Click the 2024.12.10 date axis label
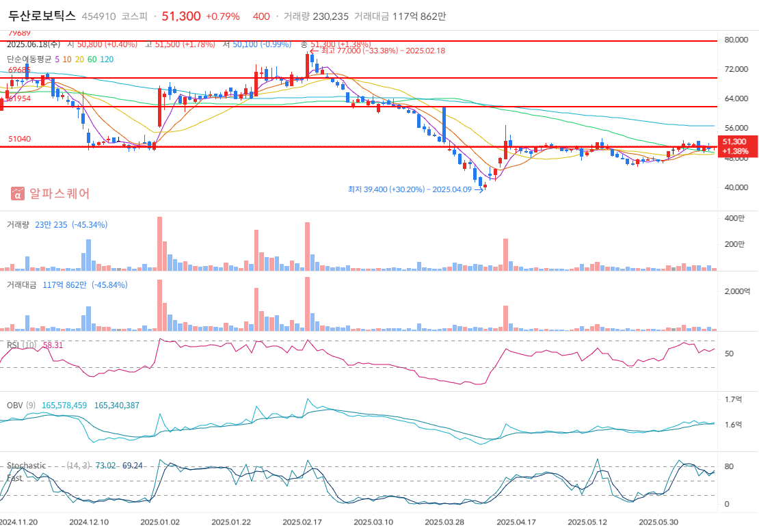Image resolution: width=759 pixels, height=532 pixels. [89, 522]
